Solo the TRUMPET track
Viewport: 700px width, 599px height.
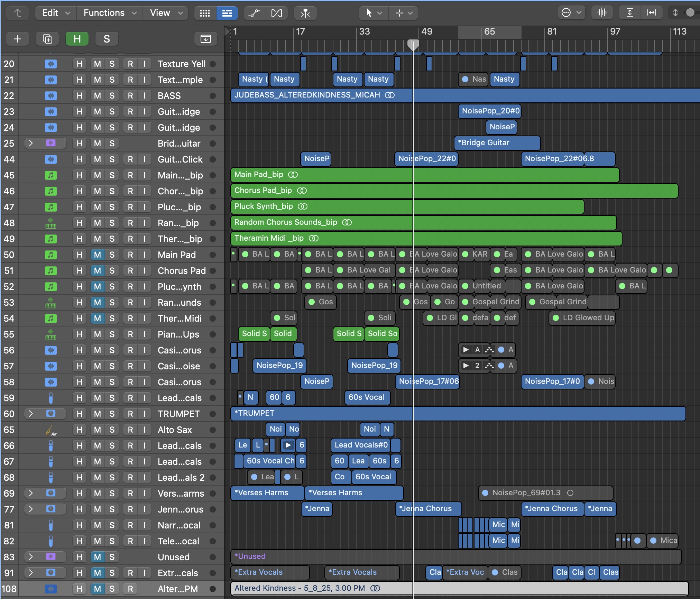pos(112,414)
